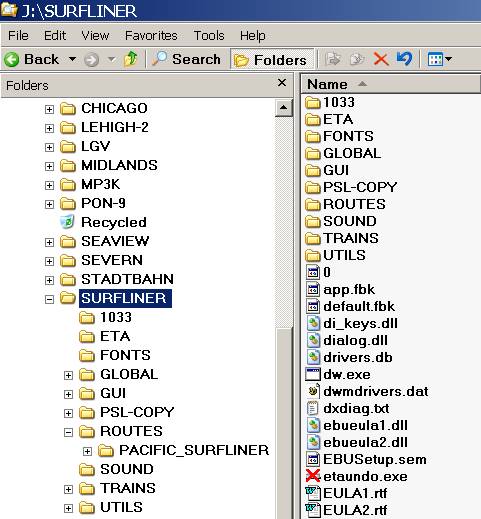Expand the GLOBAL tree node
This screenshot has height=519, width=481.
coord(68,375)
